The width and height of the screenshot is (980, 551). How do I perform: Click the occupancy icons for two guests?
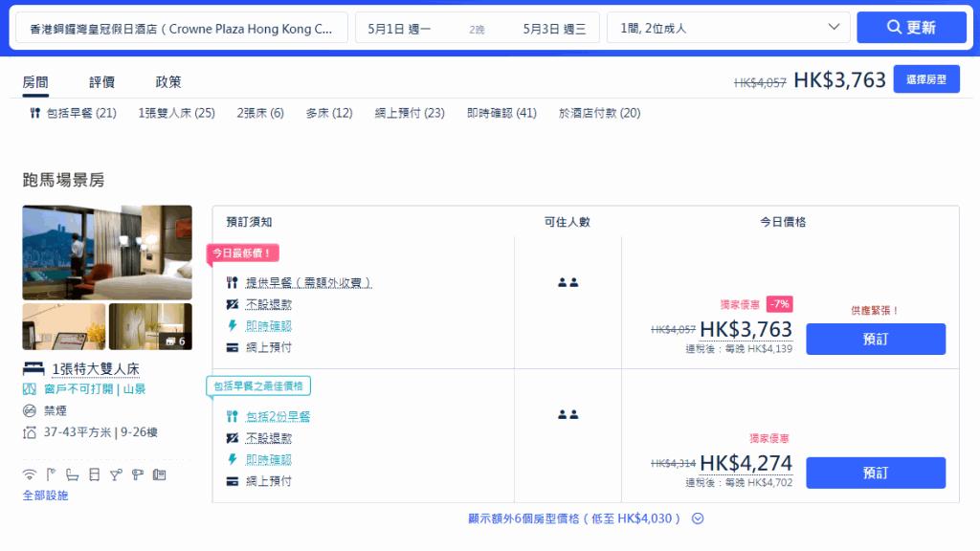pos(568,280)
